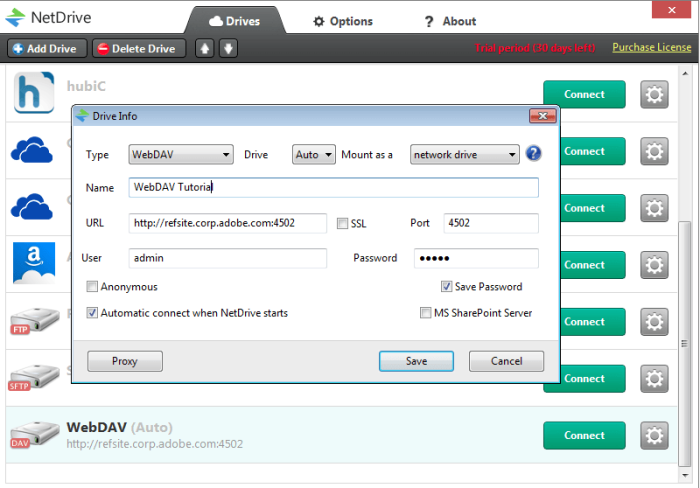Uncheck the Save Password checkbox
Screen dimensions: 700x488
click(x=446, y=286)
